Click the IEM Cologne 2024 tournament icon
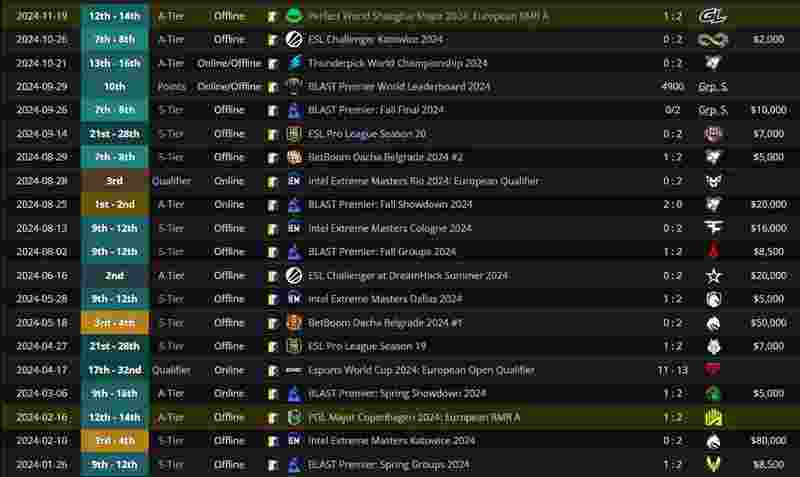The image size is (800, 477). pos(294,228)
